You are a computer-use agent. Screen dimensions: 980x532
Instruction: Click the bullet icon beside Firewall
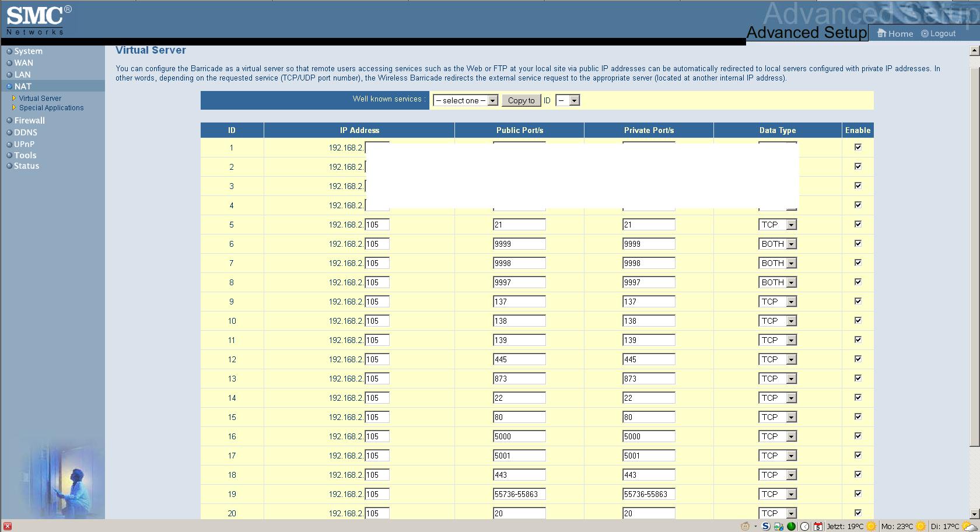(9, 121)
